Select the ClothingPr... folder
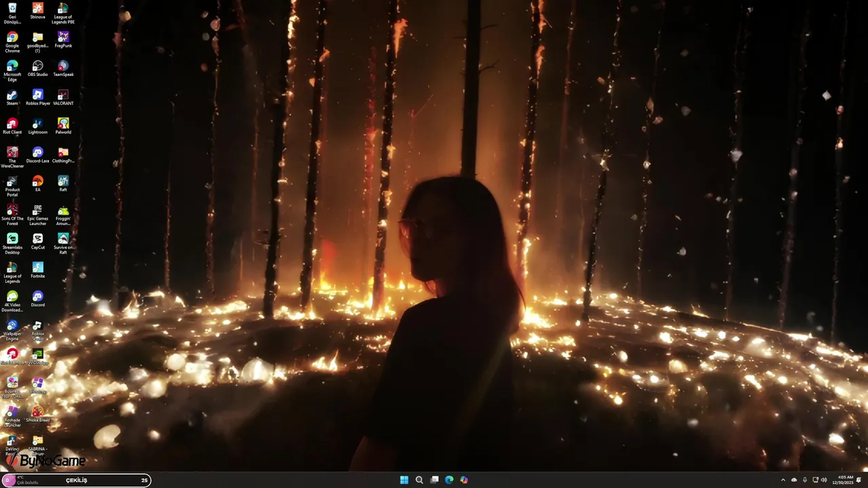868x488 pixels. (x=63, y=155)
